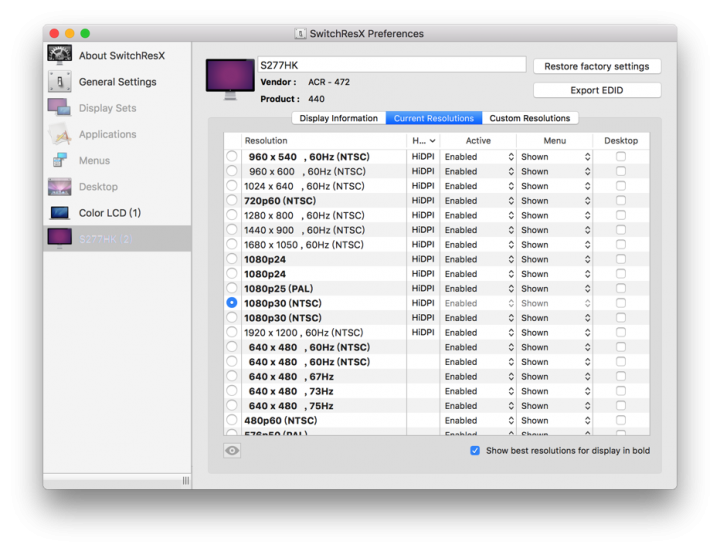This screenshot has height=551, width=720.
Task: Select 960 x 600 60Hz resolution radio
Action: coord(232,171)
